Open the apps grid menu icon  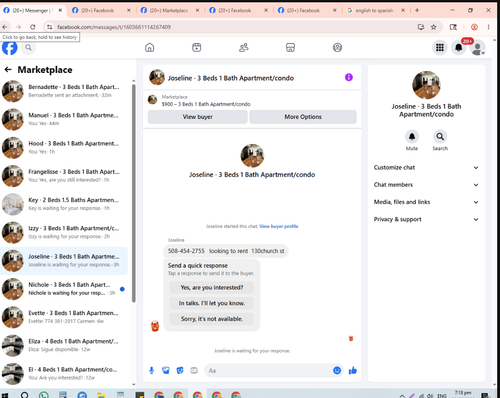point(440,48)
